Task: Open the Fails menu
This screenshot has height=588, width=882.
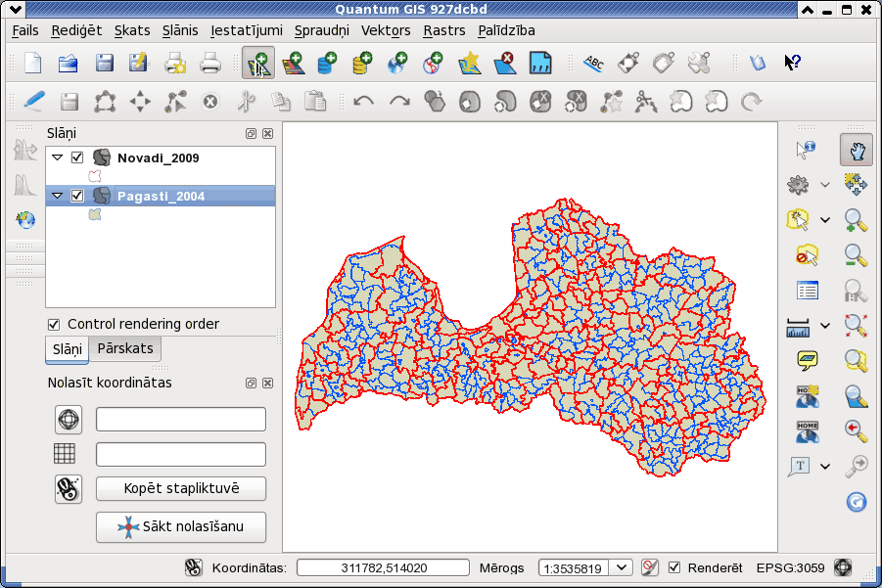Action: 25,30
